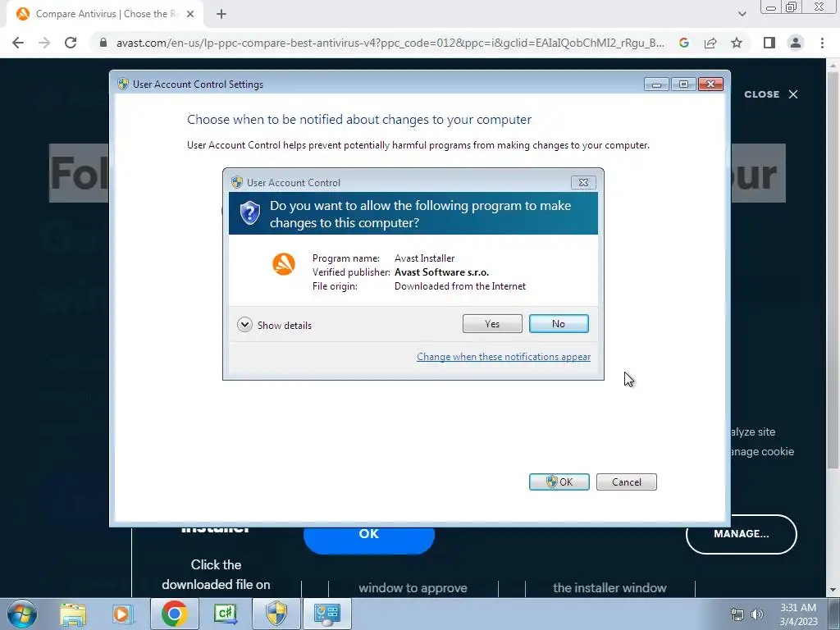This screenshot has width=840, height=630.
Task: Click blue OK button on Avast page
Action: pyautogui.click(x=368, y=534)
